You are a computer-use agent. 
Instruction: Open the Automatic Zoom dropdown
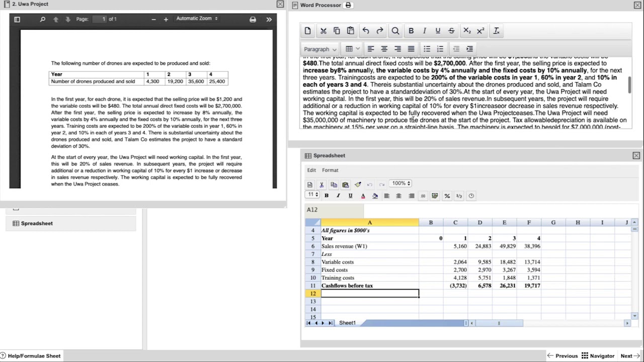197,19
